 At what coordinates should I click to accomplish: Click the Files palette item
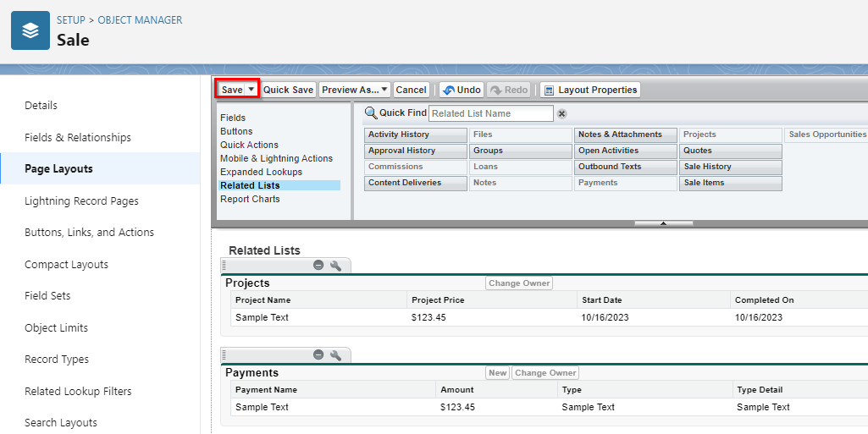click(x=520, y=135)
